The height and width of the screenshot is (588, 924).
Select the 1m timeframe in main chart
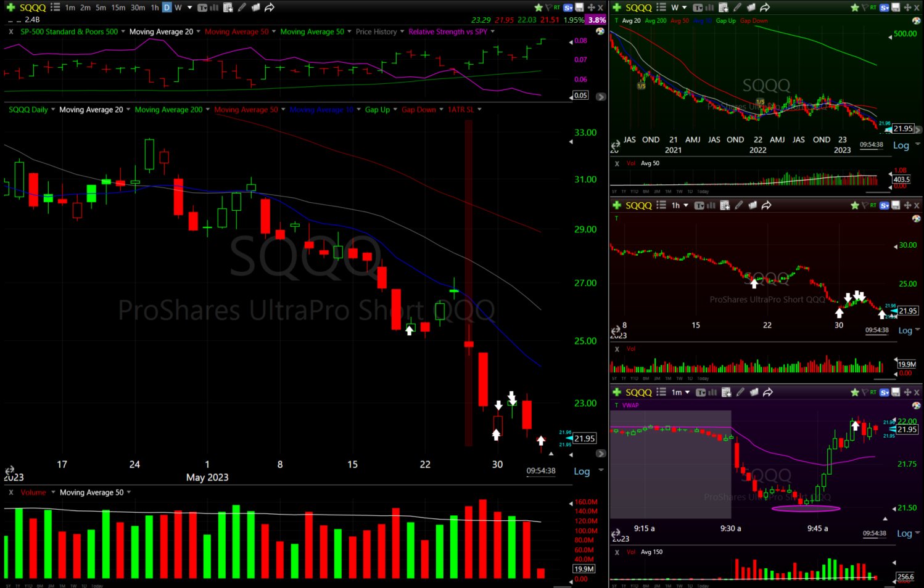coord(70,7)
